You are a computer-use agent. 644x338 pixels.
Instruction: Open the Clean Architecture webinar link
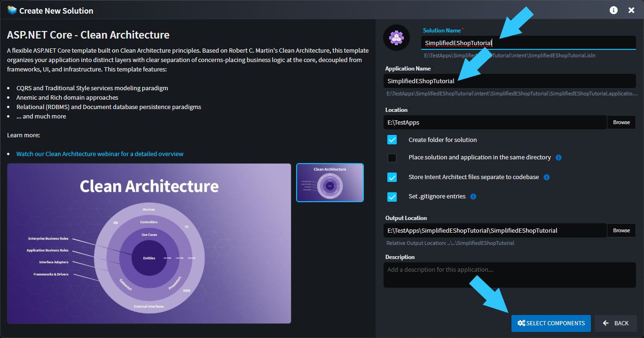(100, 154)
